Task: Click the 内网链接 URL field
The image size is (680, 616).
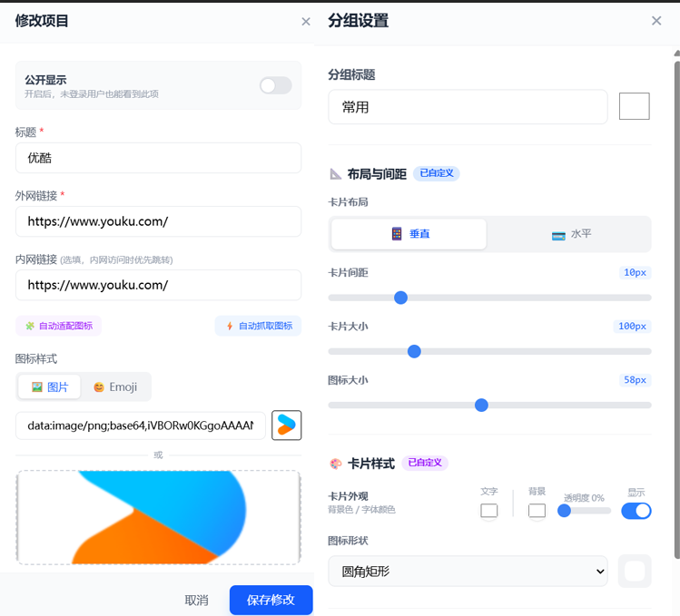Action: click(x=158, y=285)
